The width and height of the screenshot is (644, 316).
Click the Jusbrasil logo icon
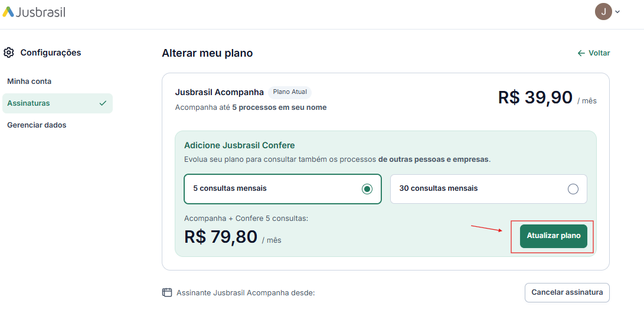tap(8, 12)
